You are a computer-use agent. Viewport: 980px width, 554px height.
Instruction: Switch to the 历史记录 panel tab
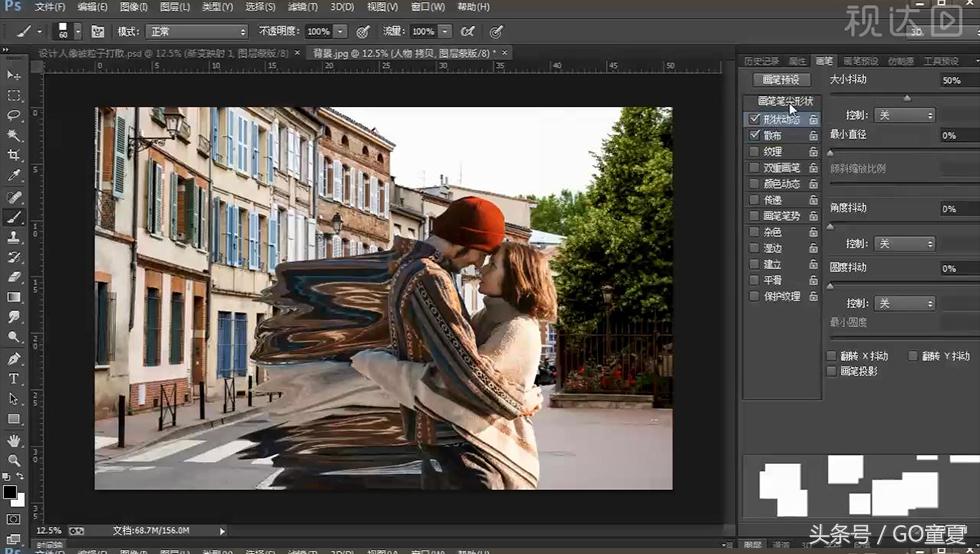tap(761, 61)
